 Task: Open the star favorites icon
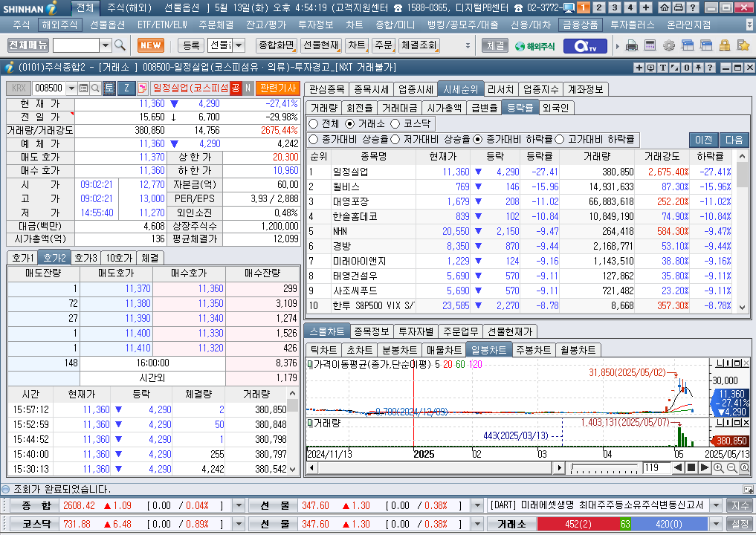click(x=743, y=46)
